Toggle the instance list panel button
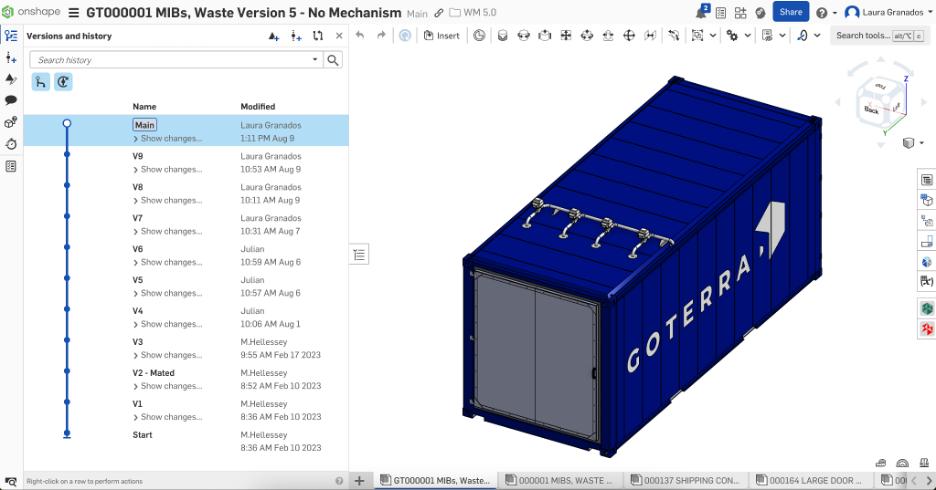The image size is (936, 490). pyautogui.click(x=360, y=254)
